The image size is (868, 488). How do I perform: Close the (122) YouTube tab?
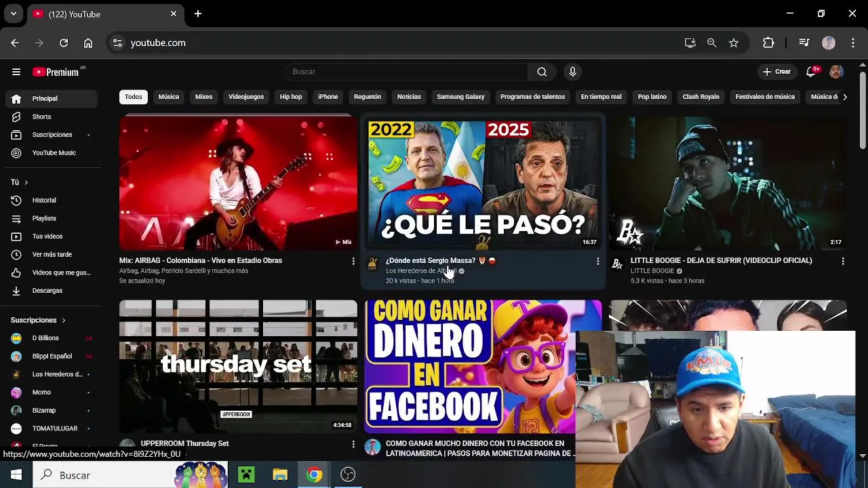pos(174,14)
